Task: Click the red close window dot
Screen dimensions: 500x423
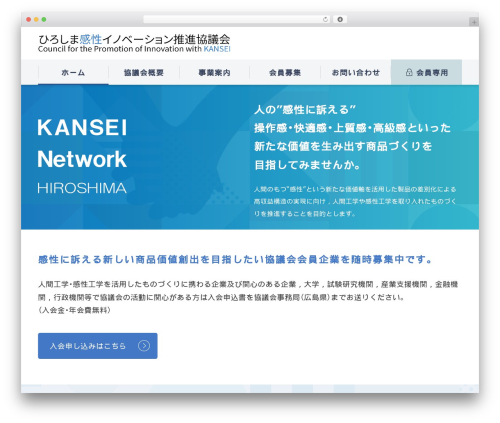Action: click(29, 20)
